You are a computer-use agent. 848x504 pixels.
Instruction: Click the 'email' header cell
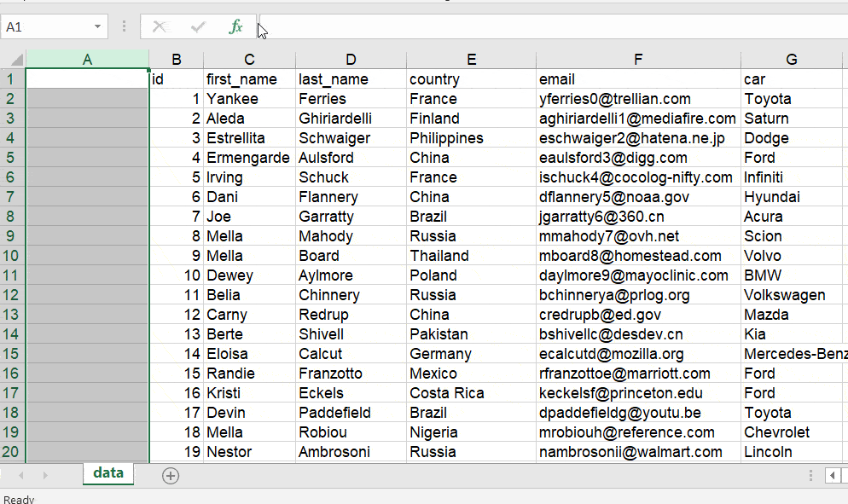638,79
